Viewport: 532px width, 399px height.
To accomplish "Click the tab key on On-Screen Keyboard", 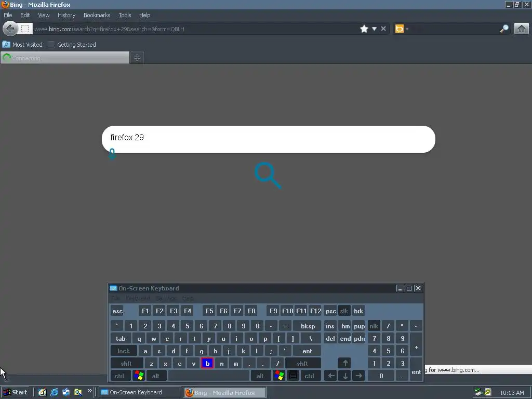I will [x=121, y=339].
